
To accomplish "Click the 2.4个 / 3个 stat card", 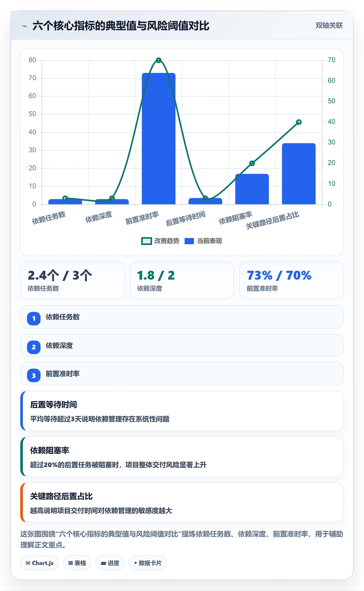I will coord(73,280).
